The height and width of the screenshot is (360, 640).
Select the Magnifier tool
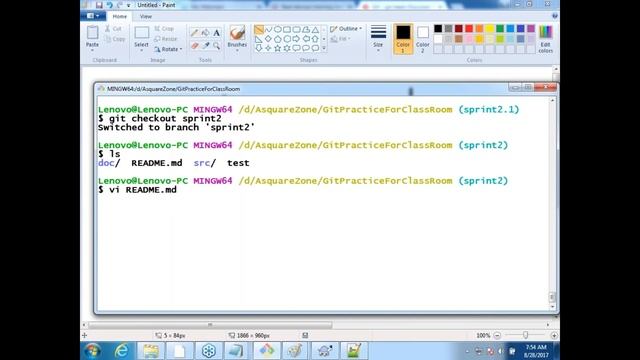216,45
